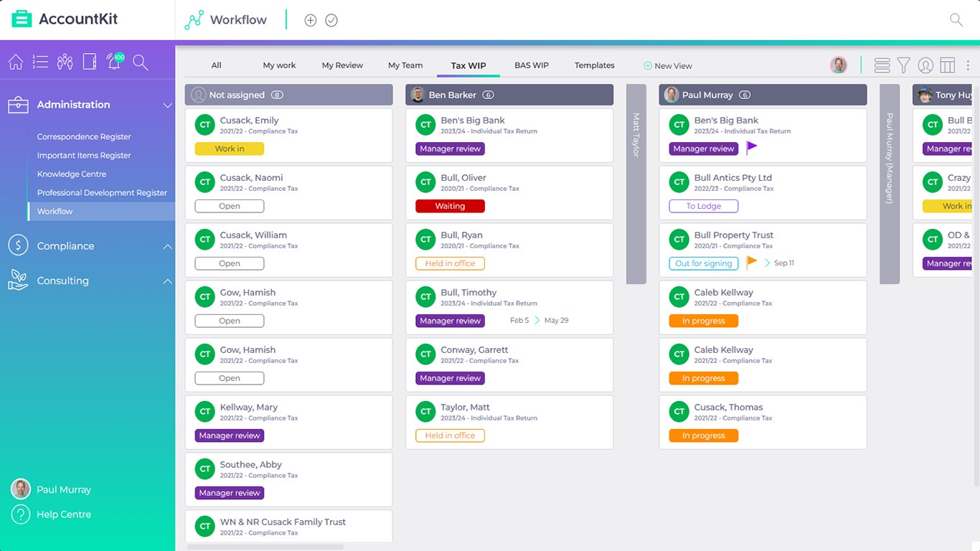Open Held in office status on Bull, Ryan
Image resolution: width=980 pixels, height=551 pixels.
point(450,263)
